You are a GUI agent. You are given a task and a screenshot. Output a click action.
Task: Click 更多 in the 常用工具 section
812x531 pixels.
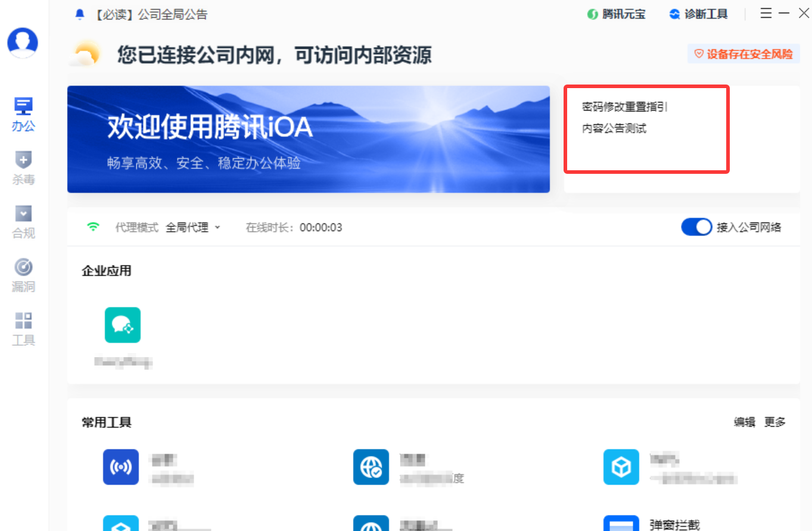coord(775,422)
